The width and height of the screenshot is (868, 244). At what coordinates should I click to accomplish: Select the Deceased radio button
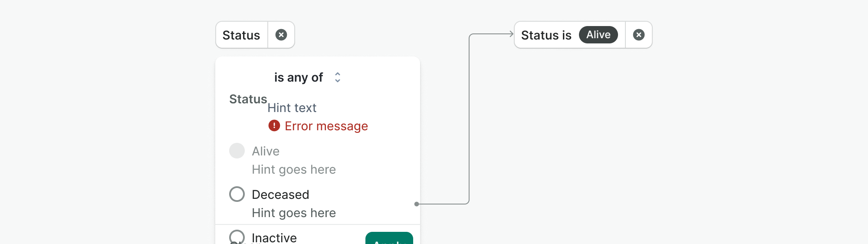(x=237, y=194)
